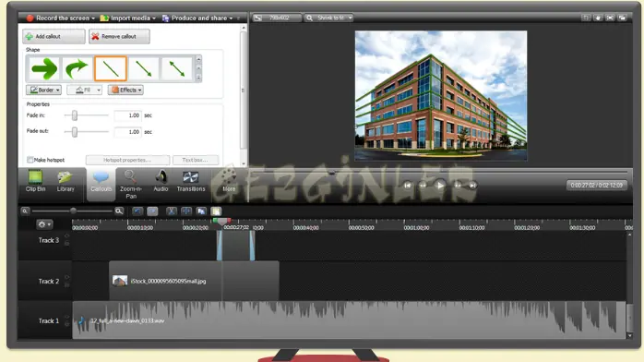Click the Remove callout button
Image resolution: width=644 pixels, height=362 pixels.
[119, 36]
